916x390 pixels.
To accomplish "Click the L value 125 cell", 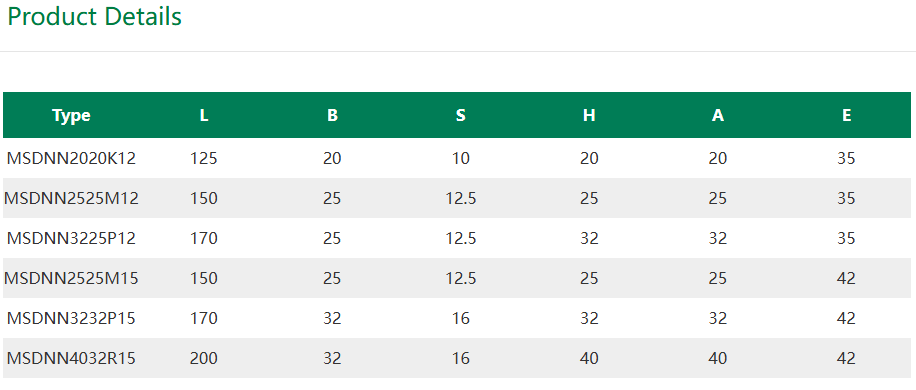I will click(x=204, y=158).
